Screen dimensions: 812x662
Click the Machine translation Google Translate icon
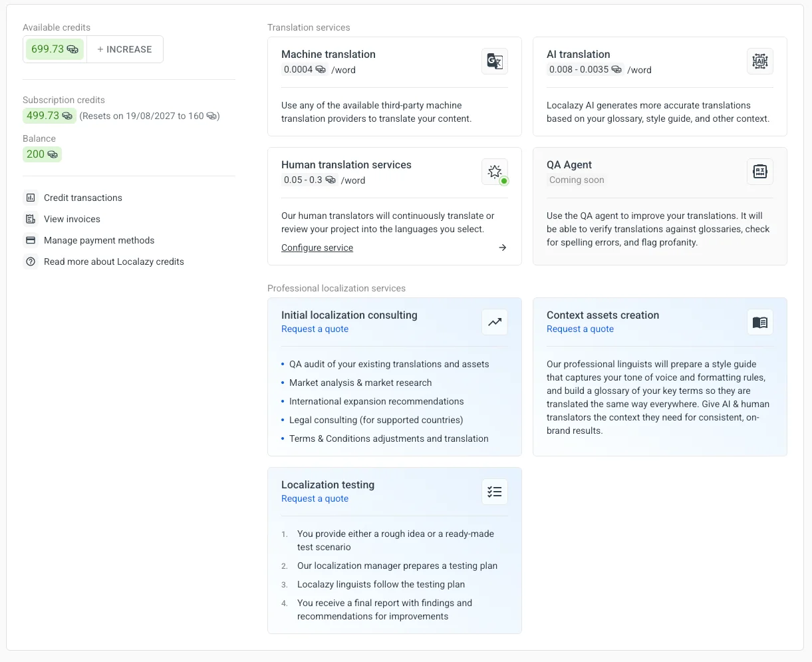(x=495, y=61)
